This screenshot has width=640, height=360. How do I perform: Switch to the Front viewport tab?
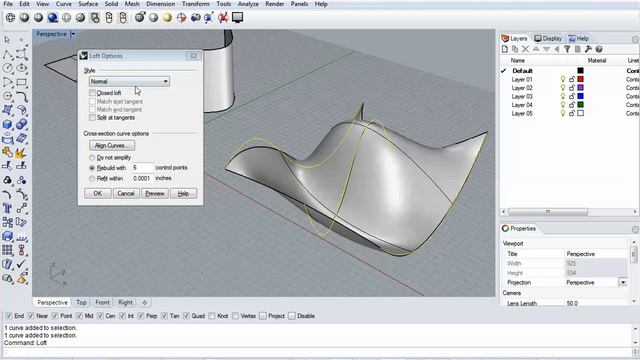coord(102,302)
